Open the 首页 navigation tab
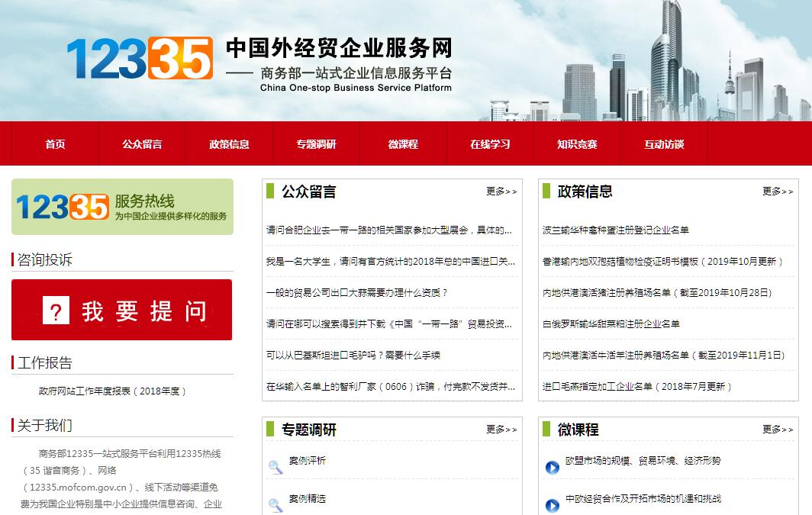812x515 pixels. (x=55, y=144)
